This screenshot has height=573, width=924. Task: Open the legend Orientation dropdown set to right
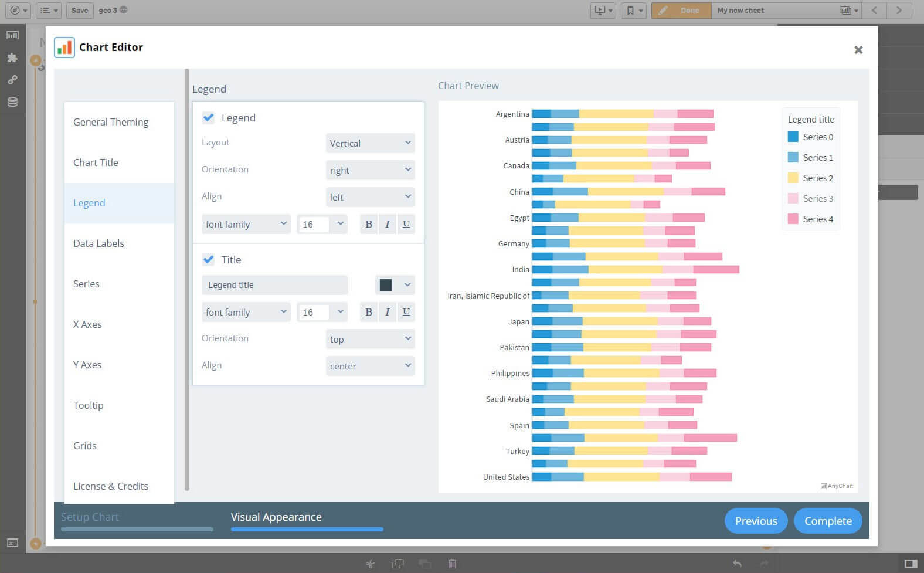pos(370,170)
